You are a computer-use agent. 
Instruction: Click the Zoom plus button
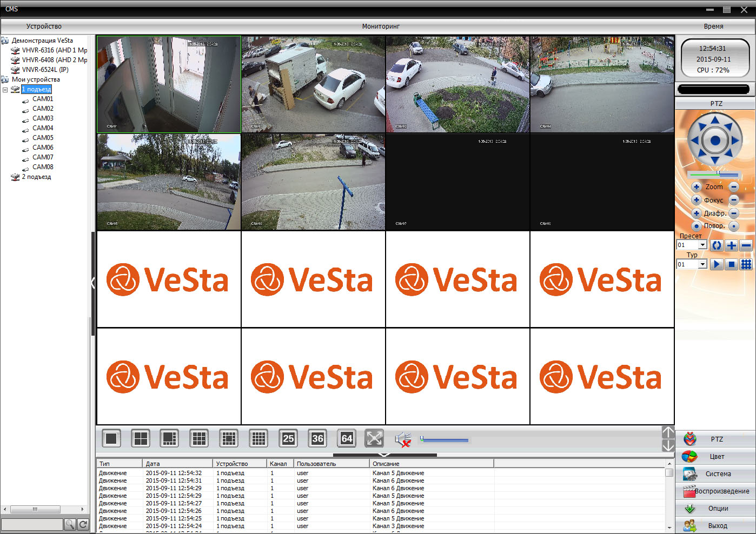click(697, 187)
